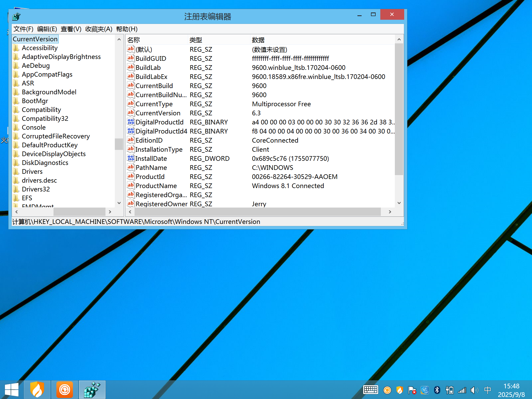The height and width of the screenshot is (399, 532).
Task: Select the InstallationType value name
Action: coord(159,149)
